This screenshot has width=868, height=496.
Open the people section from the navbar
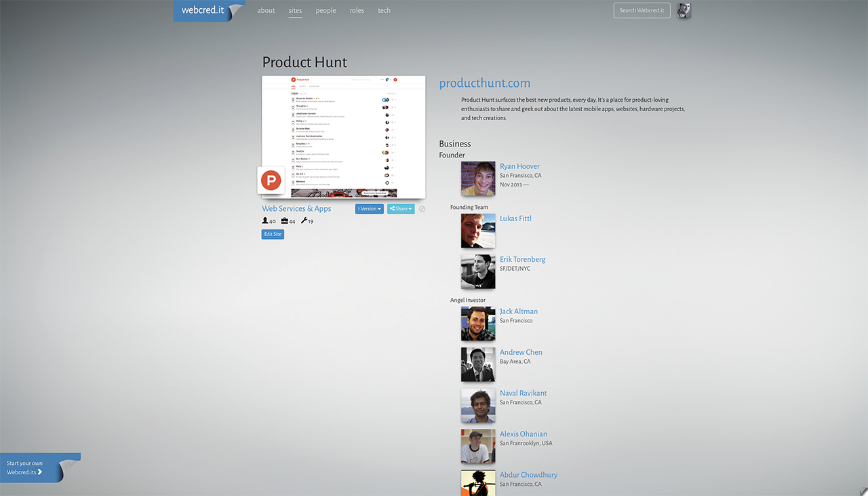point(325,10)
